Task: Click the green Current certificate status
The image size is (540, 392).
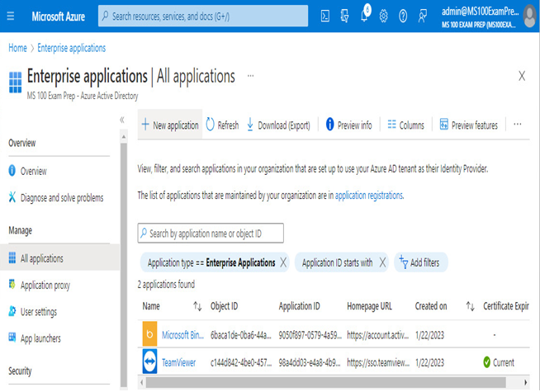Action: pos(499,362)
